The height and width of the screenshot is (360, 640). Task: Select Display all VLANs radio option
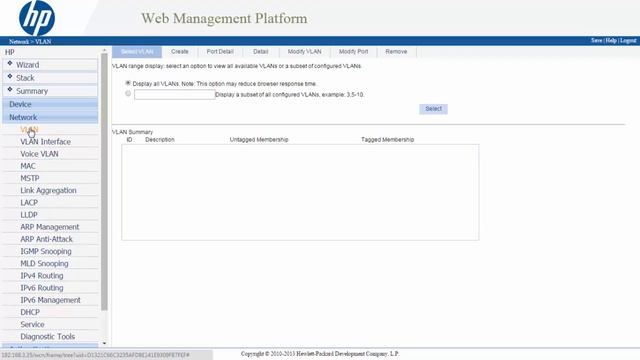coord(128,83)
